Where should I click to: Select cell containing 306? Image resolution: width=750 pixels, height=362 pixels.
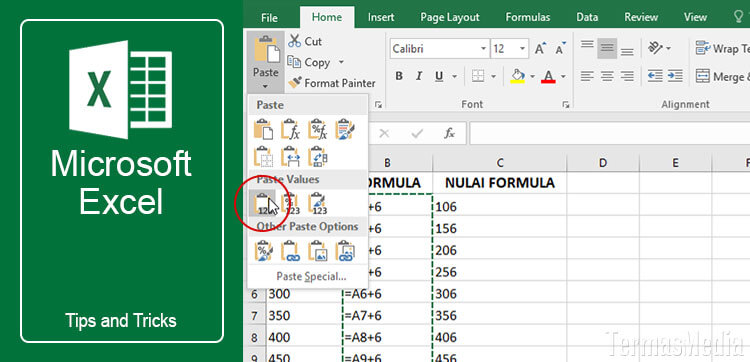(500, 294)
